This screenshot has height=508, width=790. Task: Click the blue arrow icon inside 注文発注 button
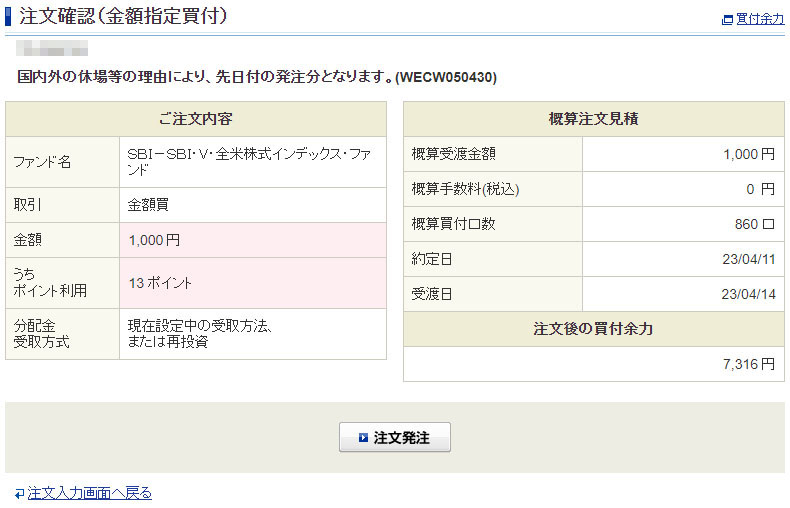tap(363, 438)
